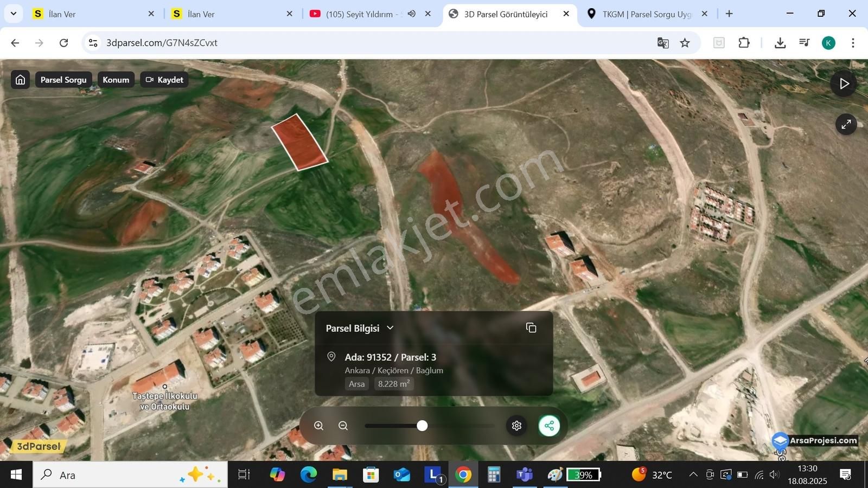Click the green share icon
Viewport: 868px width, 488px height.
coord(550,426)
